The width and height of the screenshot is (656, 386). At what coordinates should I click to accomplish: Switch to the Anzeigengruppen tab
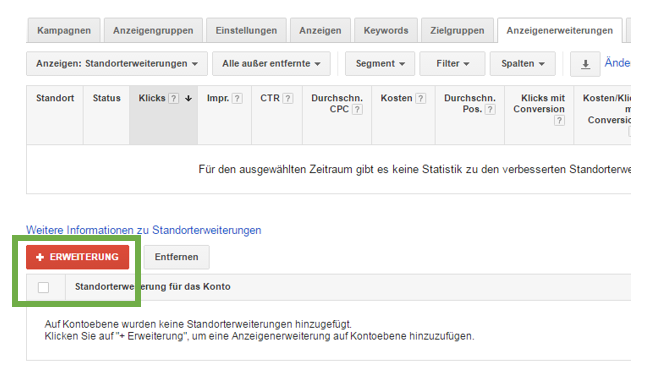153,30
